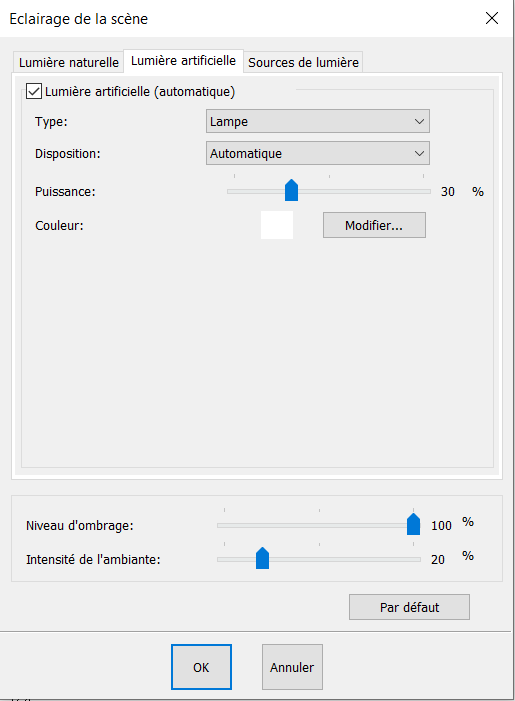This screenshot has width=515, height=701.
Task: Click the chevron arrow of Type combo box
Action: pos(419,121)
